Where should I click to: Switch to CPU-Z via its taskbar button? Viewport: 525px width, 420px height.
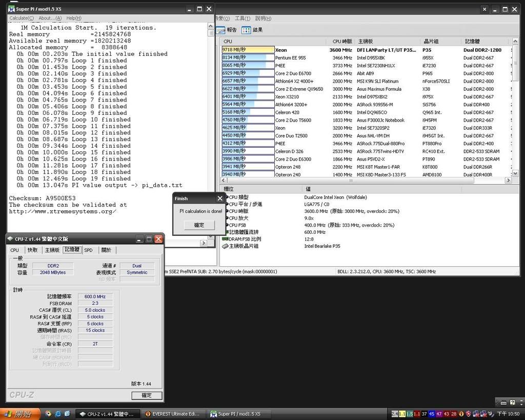click(x=107, y=414)
